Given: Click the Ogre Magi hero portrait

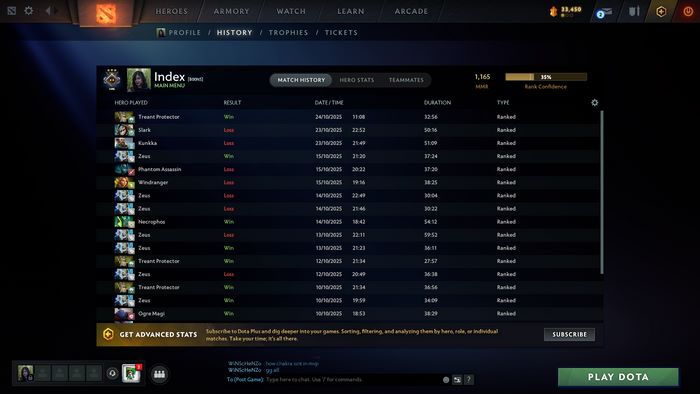Looking at the screenshot, I should (x=124, y=314).
